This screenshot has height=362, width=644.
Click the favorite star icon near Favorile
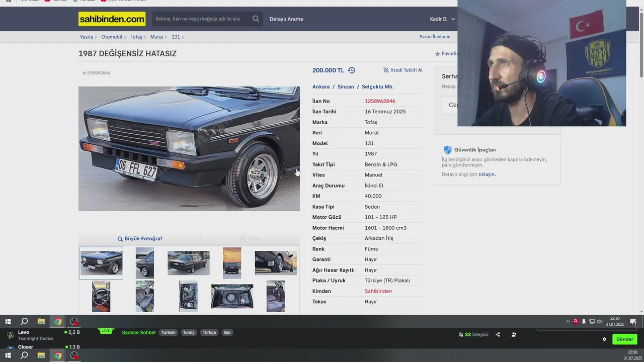point(437,54)
